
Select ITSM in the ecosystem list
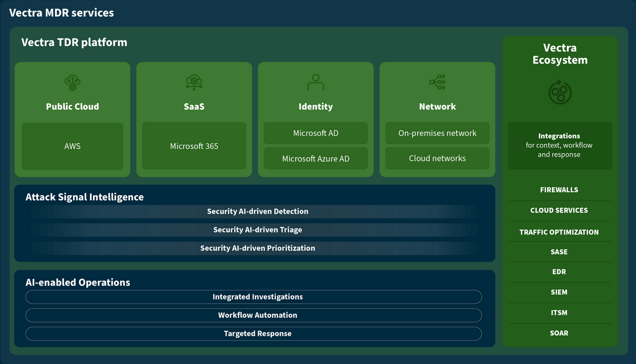pos(559,313)
